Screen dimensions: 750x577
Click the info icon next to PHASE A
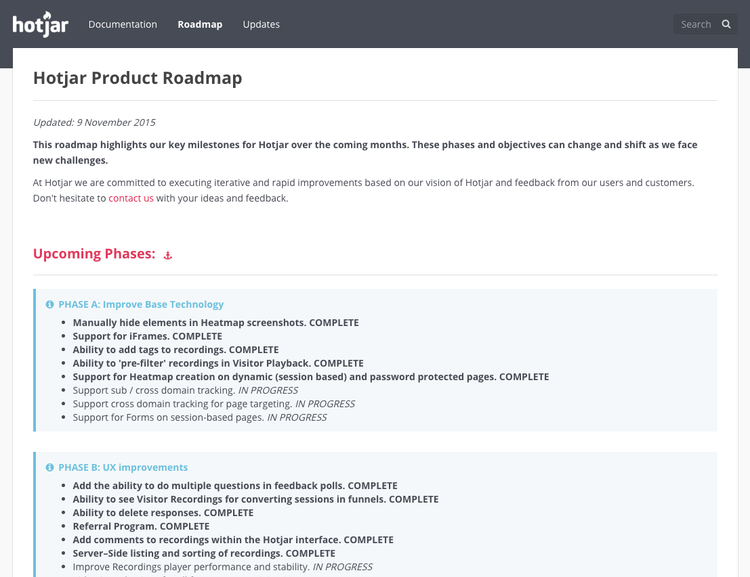pyautogui.click(x=50, y=304)
